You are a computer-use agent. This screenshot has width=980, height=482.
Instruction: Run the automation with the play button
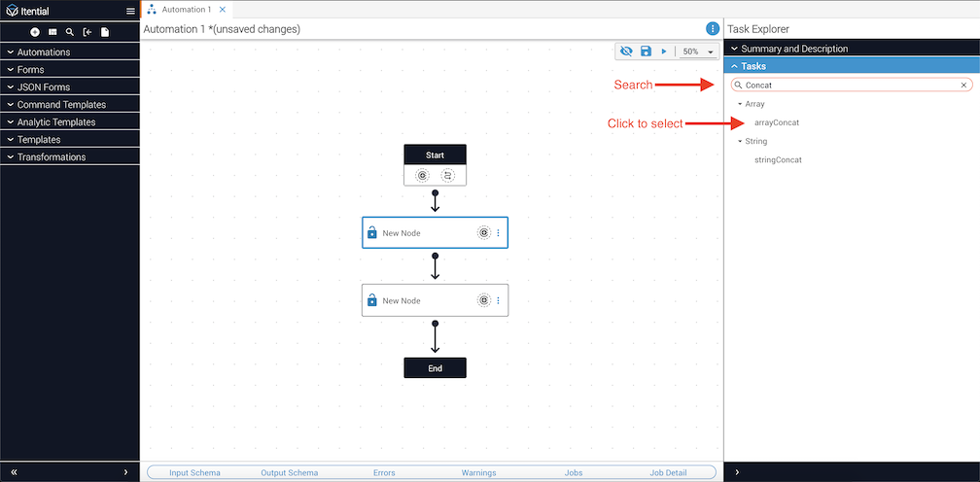pos(664,52)
